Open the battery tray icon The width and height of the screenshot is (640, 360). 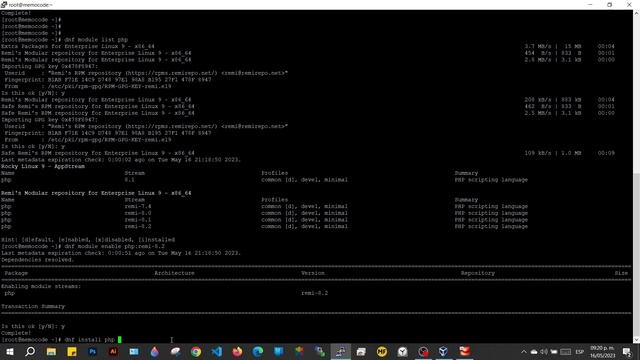554,351
